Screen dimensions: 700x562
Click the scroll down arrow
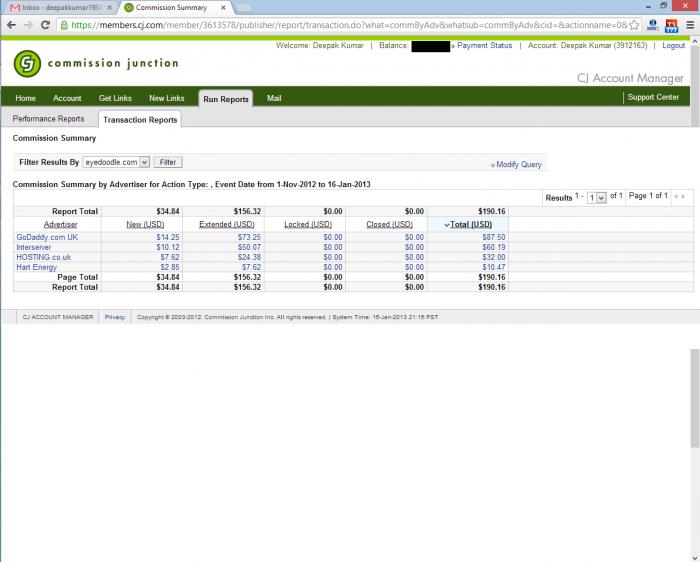point(695,557)
